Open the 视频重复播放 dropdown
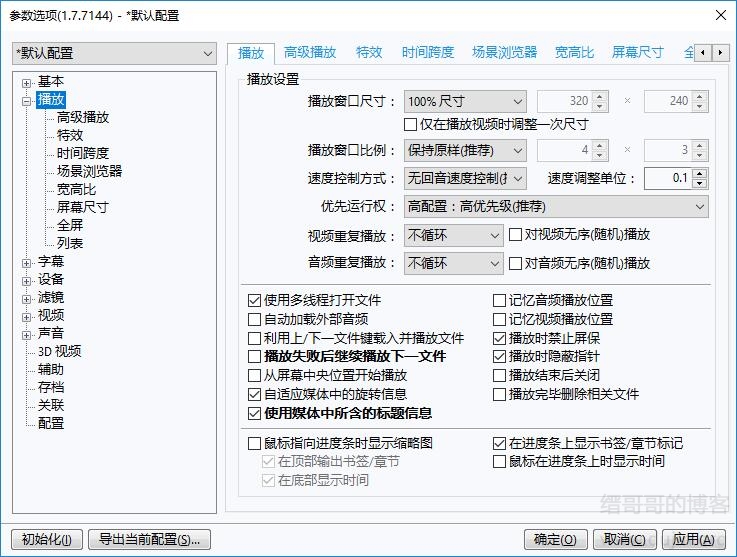This screenshot has height=557, width=737. coord(454,235)
